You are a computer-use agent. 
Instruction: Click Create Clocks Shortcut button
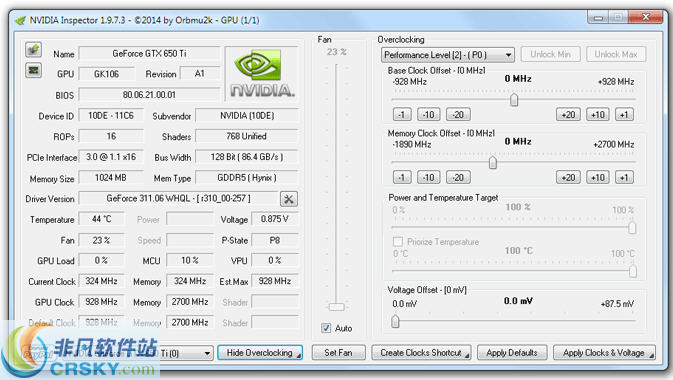(421, 353)
